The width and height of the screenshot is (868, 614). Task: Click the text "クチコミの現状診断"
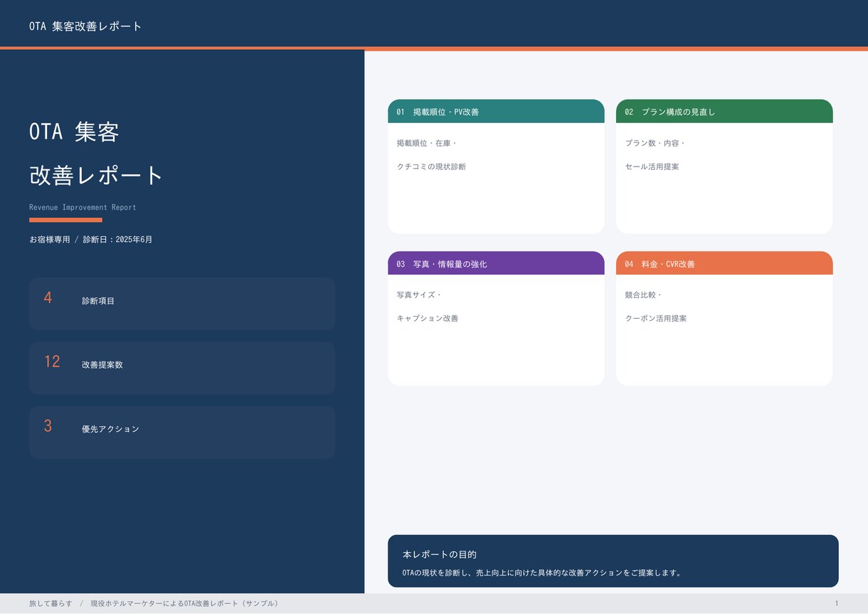point(431,166)
